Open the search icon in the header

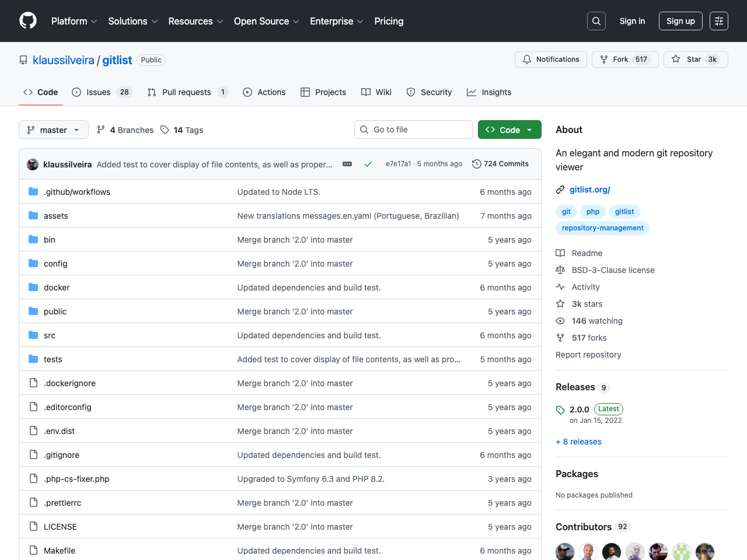[596, 21]
